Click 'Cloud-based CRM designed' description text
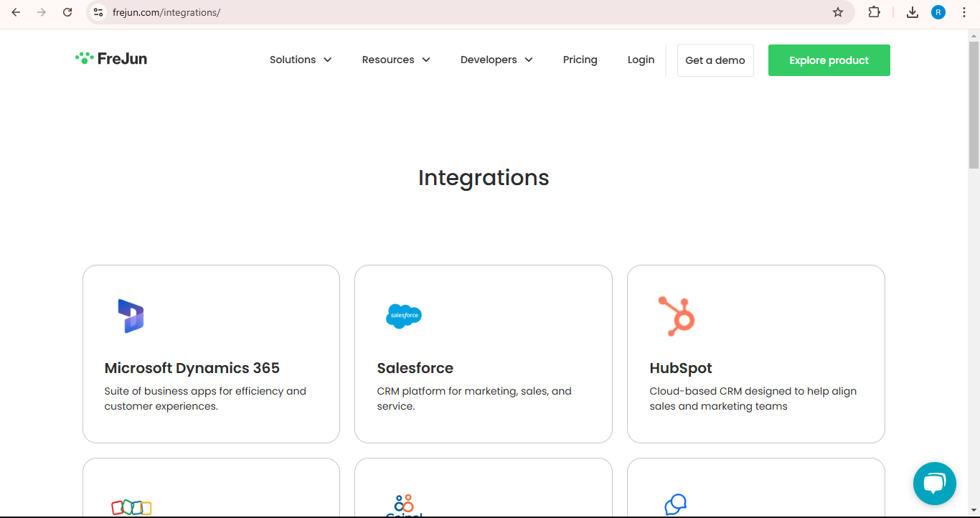 (x=753, y=399)
